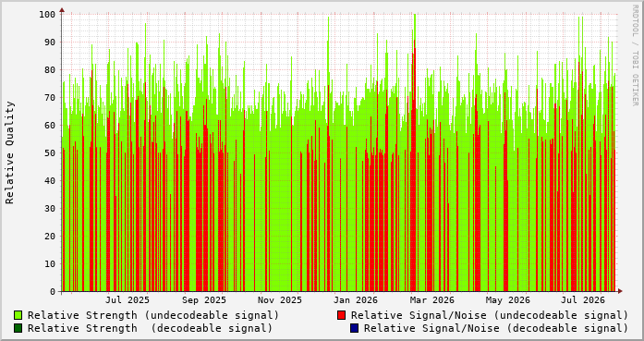Click the blue decodeable signal/noise legend swatch
The height and width of the screenshot is (341, 644).
coord(354,328)
